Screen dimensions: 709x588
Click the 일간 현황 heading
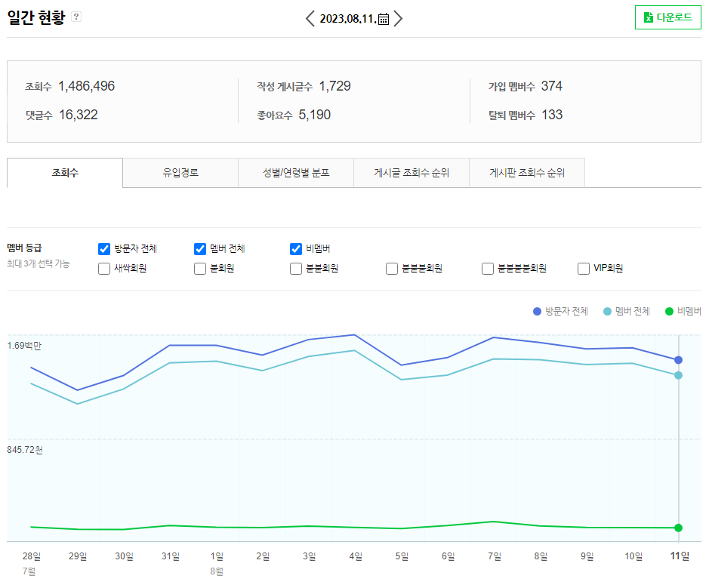tap(36, 17)
